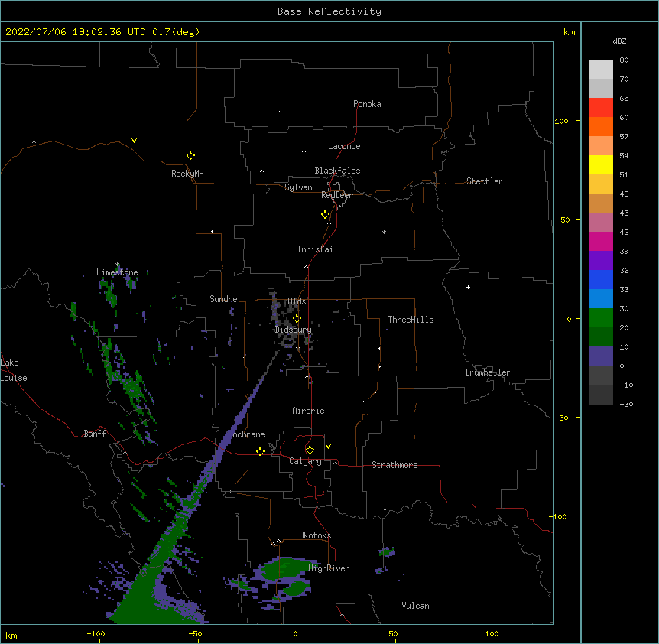
Task: Select the Cochrane label
Action: [x=246, y=434]
